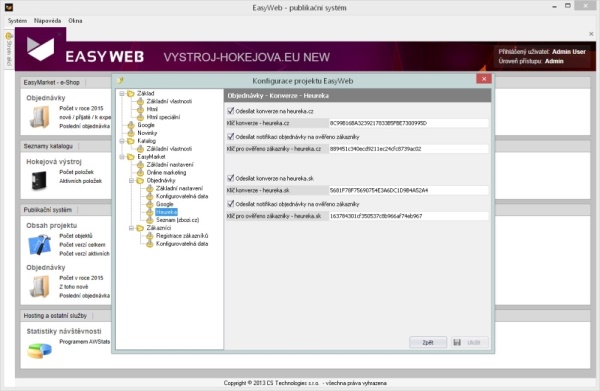Click the Objednávky folder-with-papers icon in EasyMarket panel
Image resolution: width=600 pixels, height=391 pixels.
tap(39, 117)
